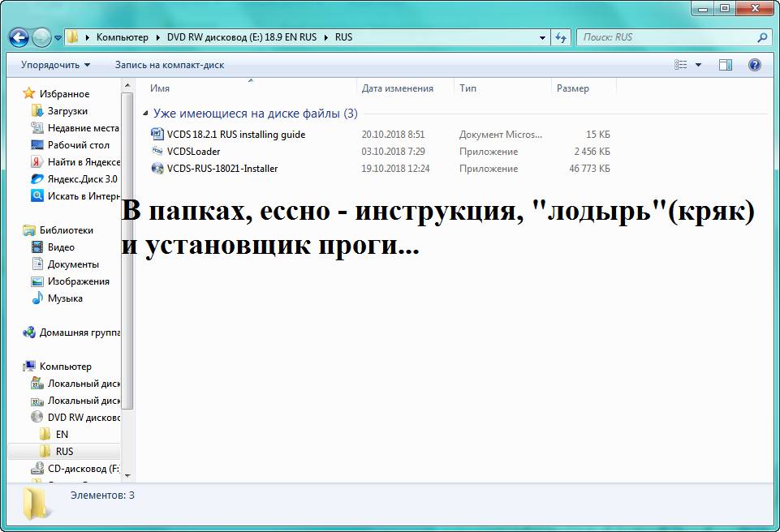Click the refresh button beside address bar

click(x=561, y=37)
